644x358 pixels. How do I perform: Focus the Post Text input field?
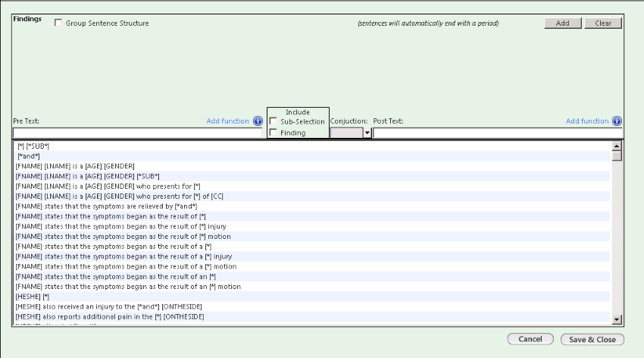coord(498,133)
